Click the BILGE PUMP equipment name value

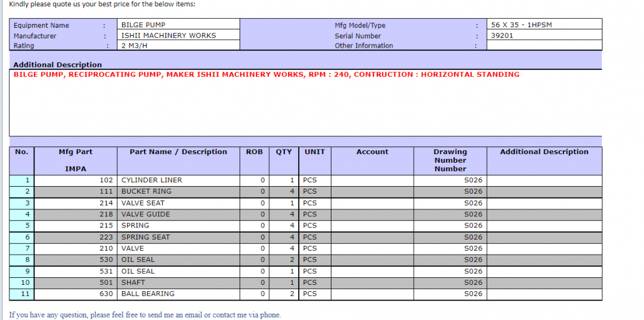[143, 25]
